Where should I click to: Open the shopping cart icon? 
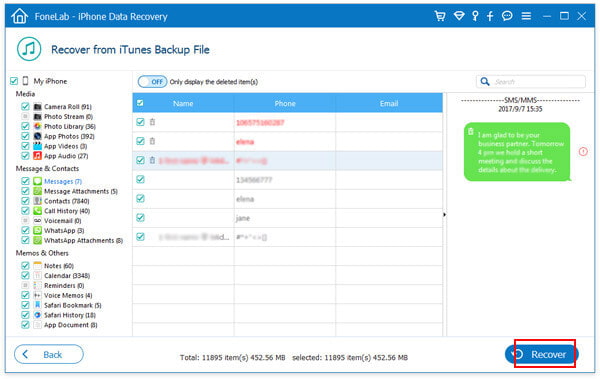[440, 16]
